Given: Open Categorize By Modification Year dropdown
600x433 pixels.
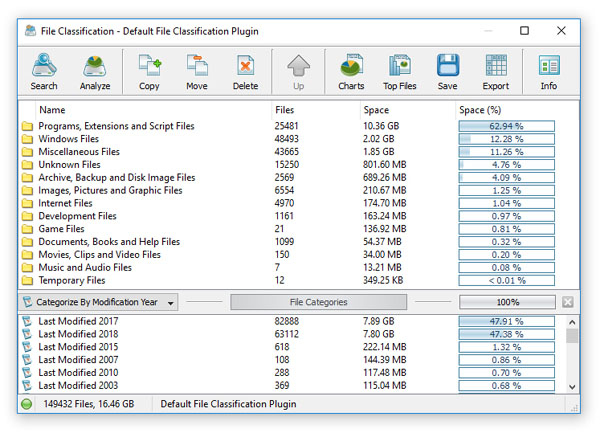Looking at the screenshot, I should coord(98,302).
